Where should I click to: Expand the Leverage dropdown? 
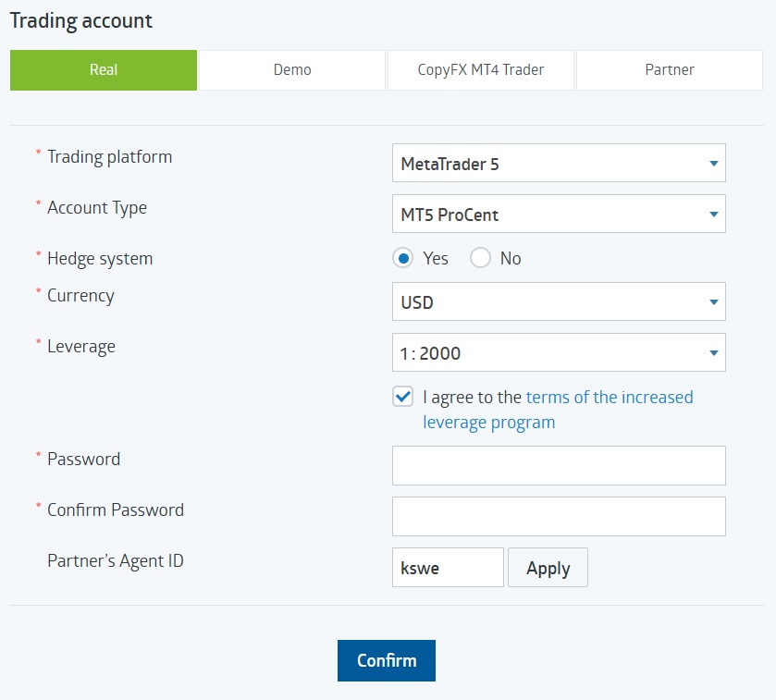click(558, 353)
